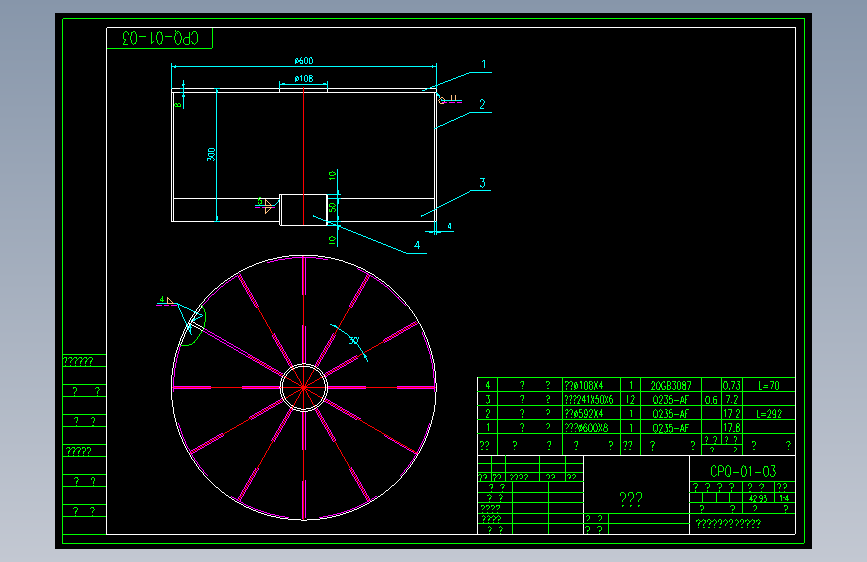867x562 pixels.
Task: Click Q235-AF in parts row 1
Action: coord(671,428)
